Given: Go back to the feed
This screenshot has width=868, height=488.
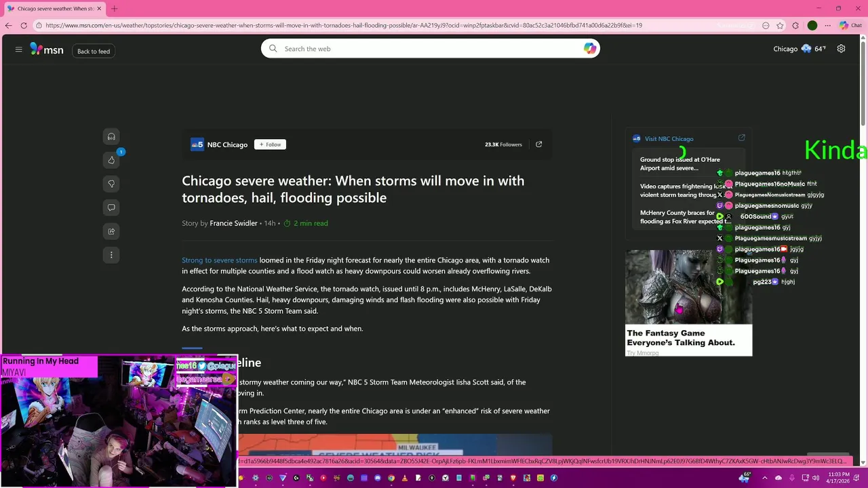Looking at the screenshot, I should tap(94, 52).
